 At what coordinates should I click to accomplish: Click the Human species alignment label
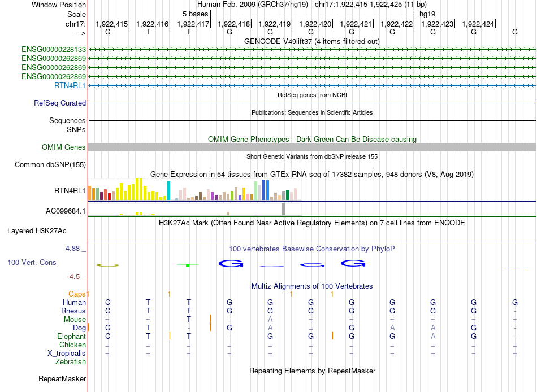click(74, 302)
